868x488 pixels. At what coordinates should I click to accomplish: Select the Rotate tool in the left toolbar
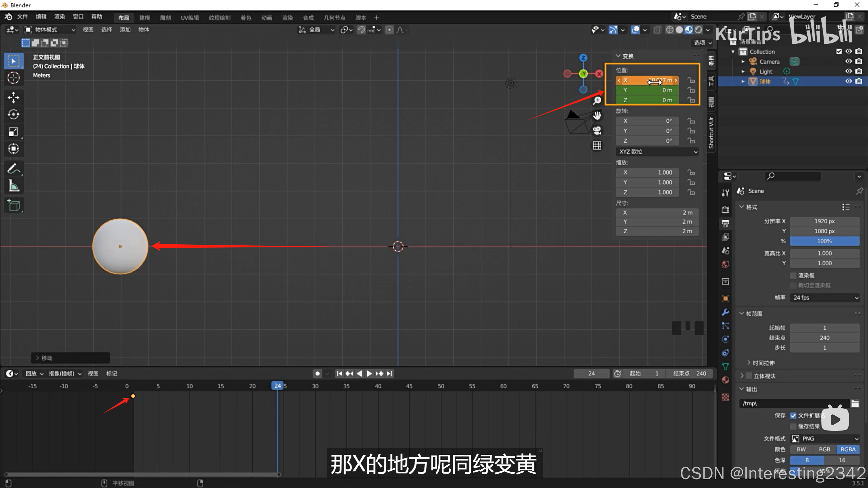coord(14,115)
